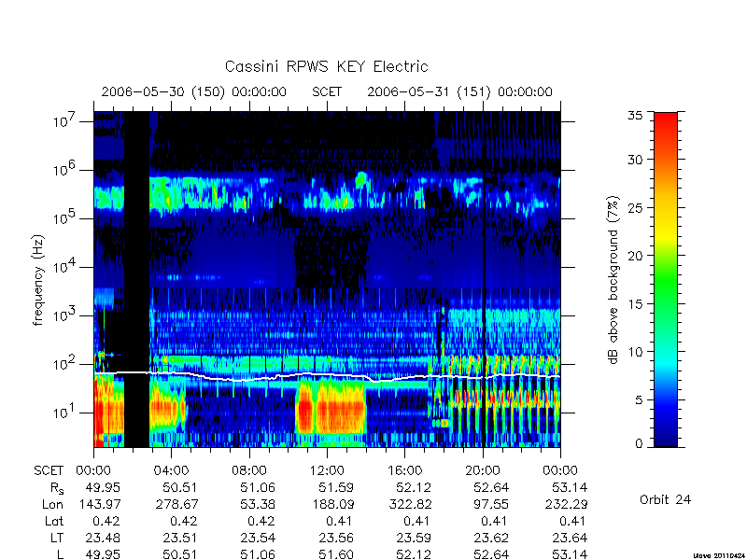Click the Lon value '143.97'
This screenshot has width=747, height=560.
[x=100, y=504]
